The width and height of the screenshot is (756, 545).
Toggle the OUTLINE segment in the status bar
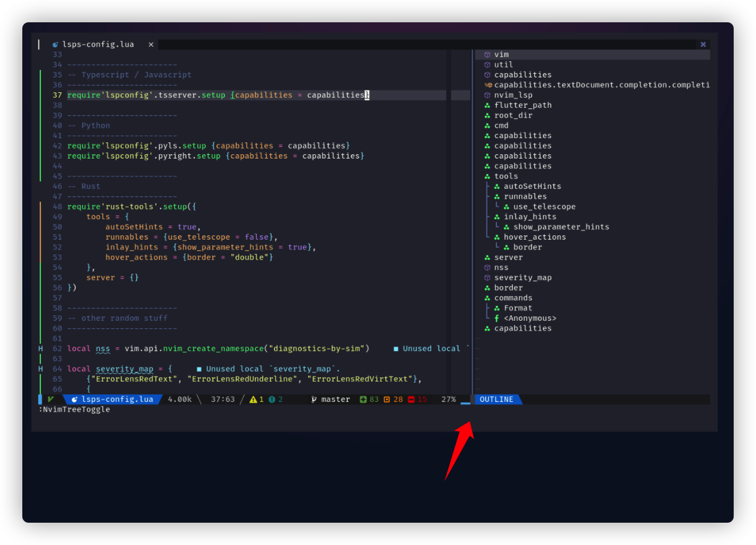[x=496, y=399]
